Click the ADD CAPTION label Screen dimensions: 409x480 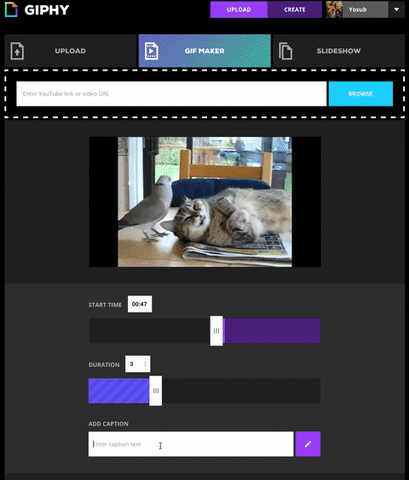point(108,424)
